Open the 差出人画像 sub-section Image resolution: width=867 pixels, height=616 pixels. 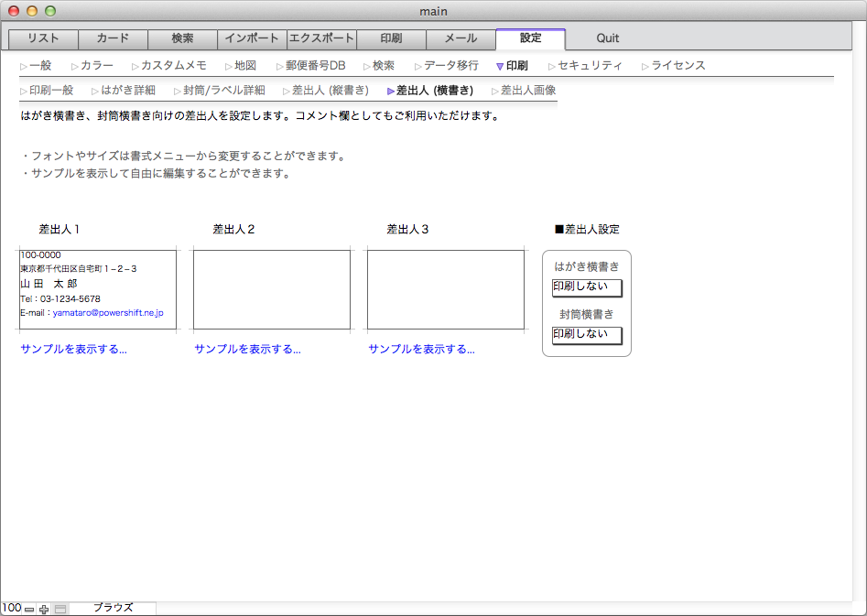[x=527, y=91]
